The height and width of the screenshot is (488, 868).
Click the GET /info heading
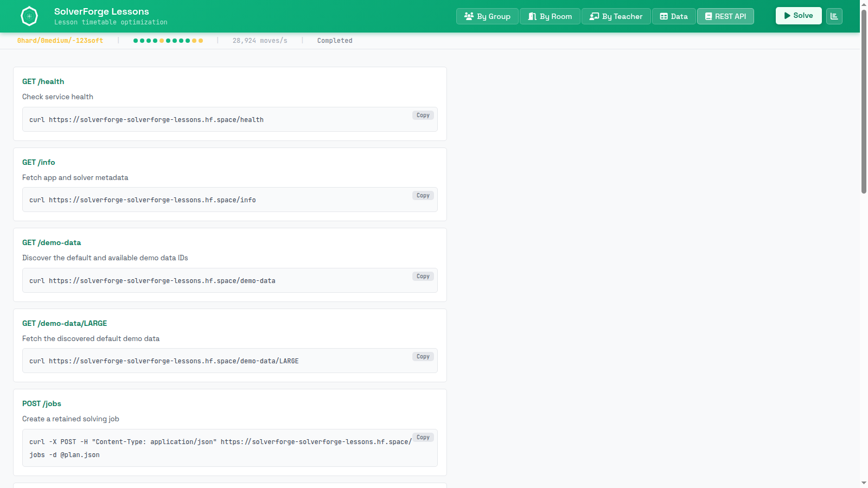39,162
